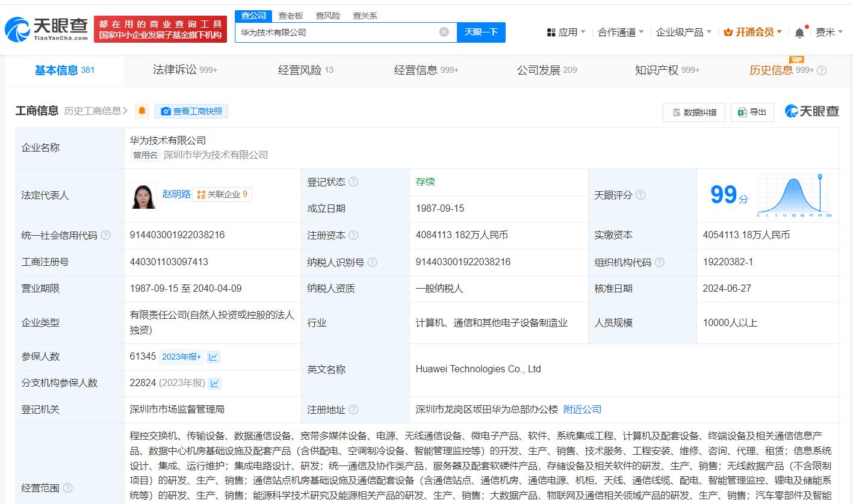Viewport: 853px width, 504px height.
Task: Click the 天眼评分 distribution chart
Action: [794, 195]
